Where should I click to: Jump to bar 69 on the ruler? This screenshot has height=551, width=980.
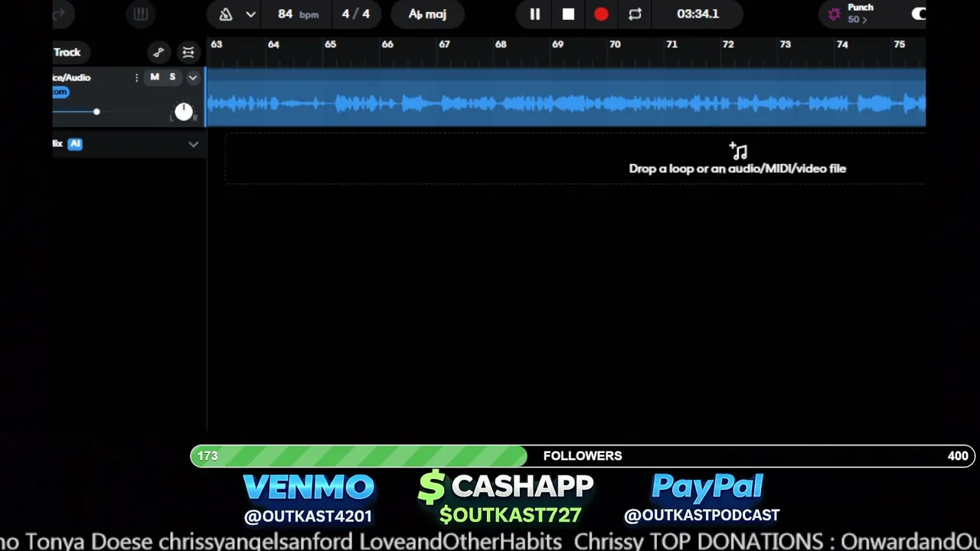coord(557,44)
